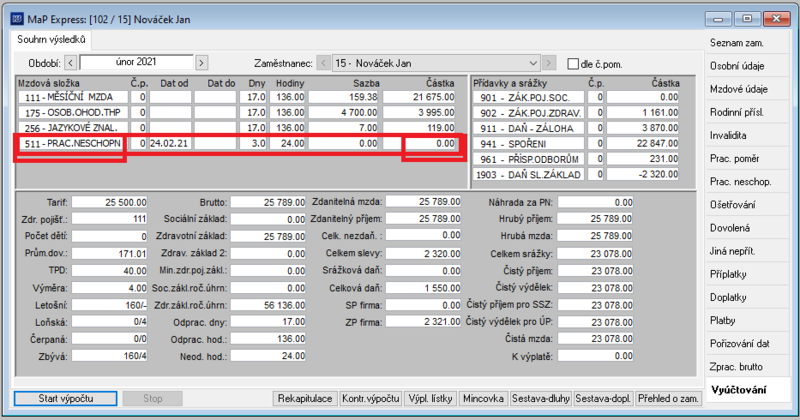Click the Start výpočtu button
The image size is (800, 420).
(x=66, y=399)
